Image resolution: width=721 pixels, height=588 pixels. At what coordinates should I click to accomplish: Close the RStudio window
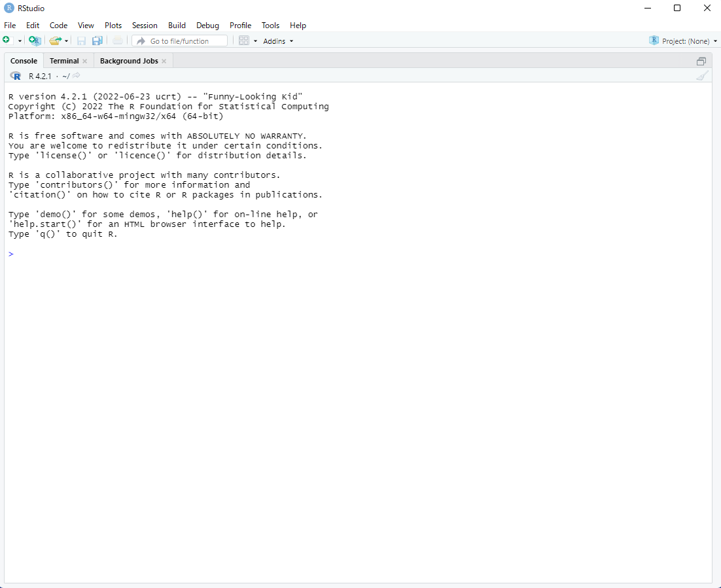[x=707, y=9]
